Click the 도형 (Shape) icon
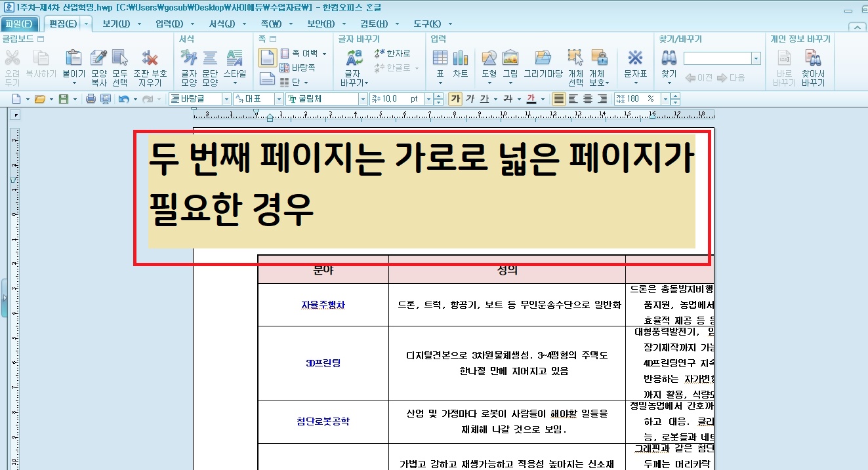 coord(489,58)
